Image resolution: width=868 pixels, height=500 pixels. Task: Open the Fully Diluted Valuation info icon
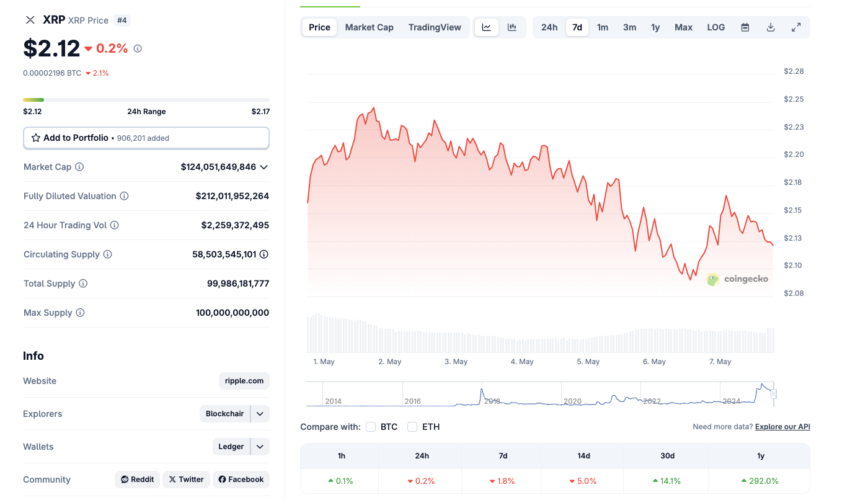click(x=124, y=196)
